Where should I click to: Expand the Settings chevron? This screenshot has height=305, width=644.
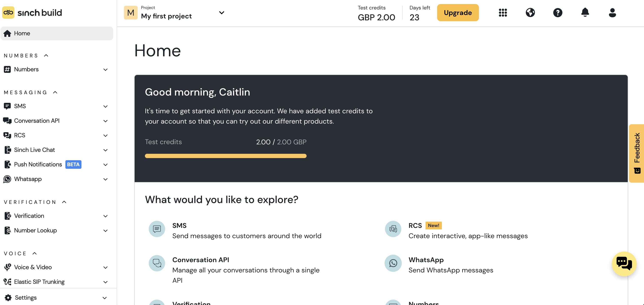pos(105,298)
